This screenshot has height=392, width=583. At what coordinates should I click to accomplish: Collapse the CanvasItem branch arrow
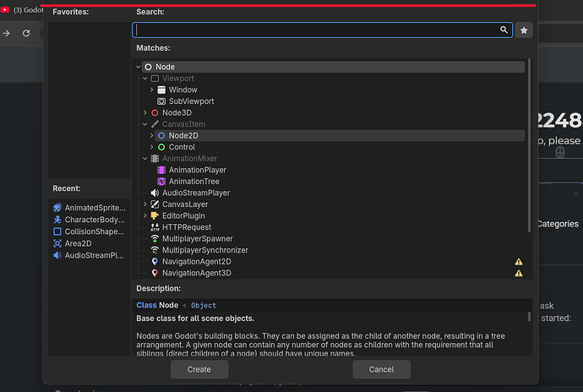(145, 124)
